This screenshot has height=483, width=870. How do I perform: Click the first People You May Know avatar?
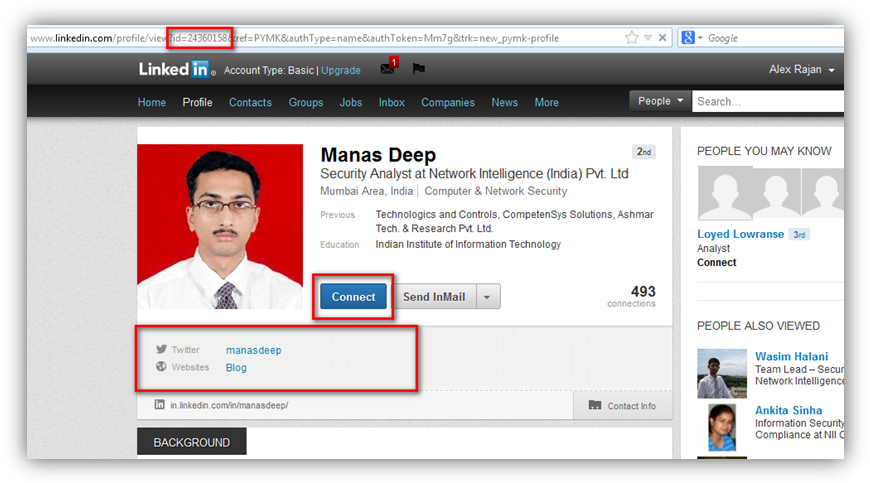725,192
